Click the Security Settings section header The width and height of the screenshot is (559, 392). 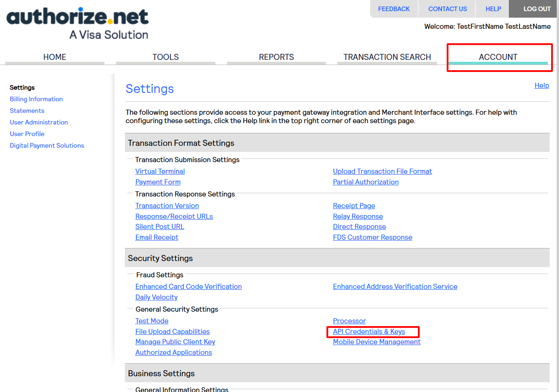(x=337, y=258)
